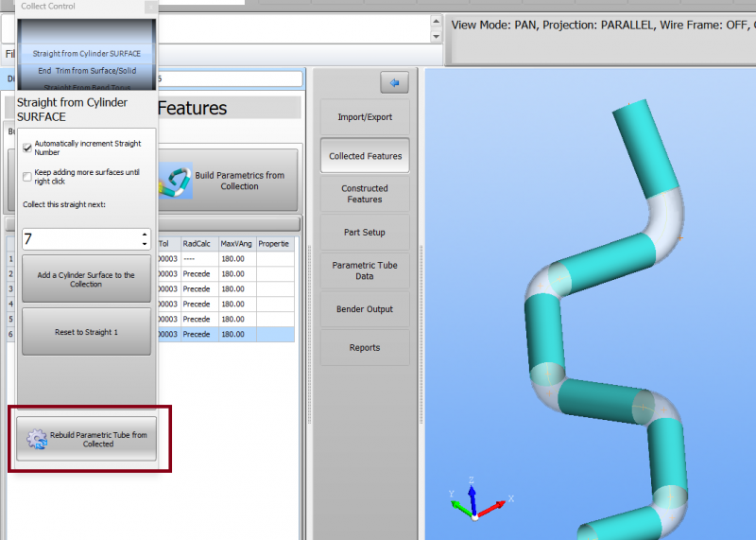Click Reset to Straight 1 button
Viewport: 756px width, 540px height.
pyautogui.click(x=86, y=332)
